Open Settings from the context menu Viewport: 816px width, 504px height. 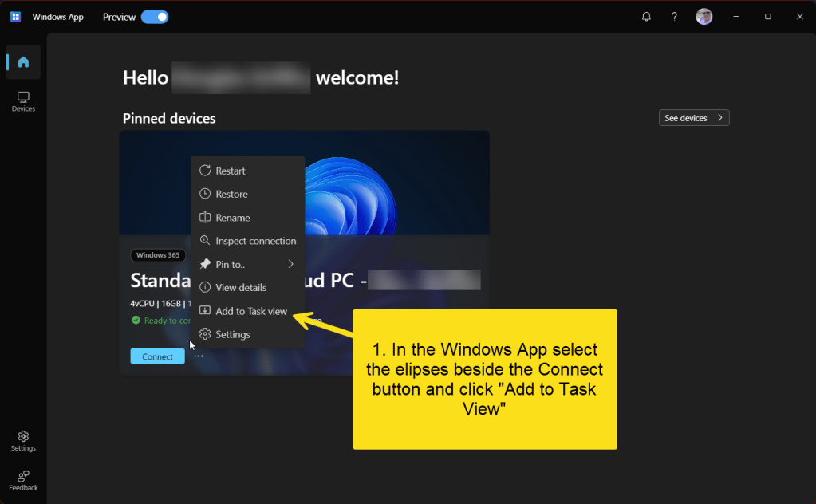(232, 334)
